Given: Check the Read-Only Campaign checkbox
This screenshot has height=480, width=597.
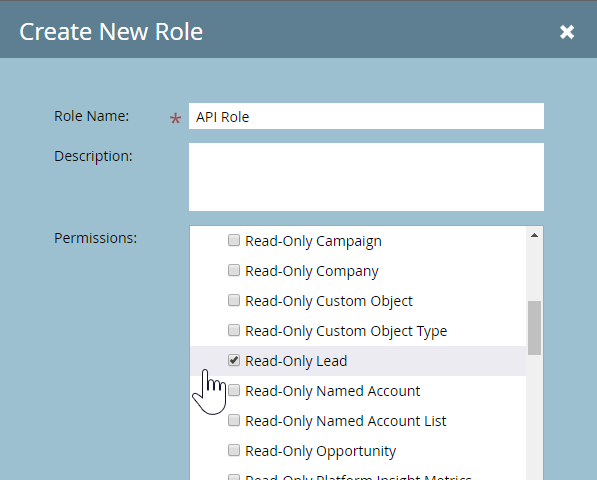Looking at the screenshot, I should (x=234, y=240).
